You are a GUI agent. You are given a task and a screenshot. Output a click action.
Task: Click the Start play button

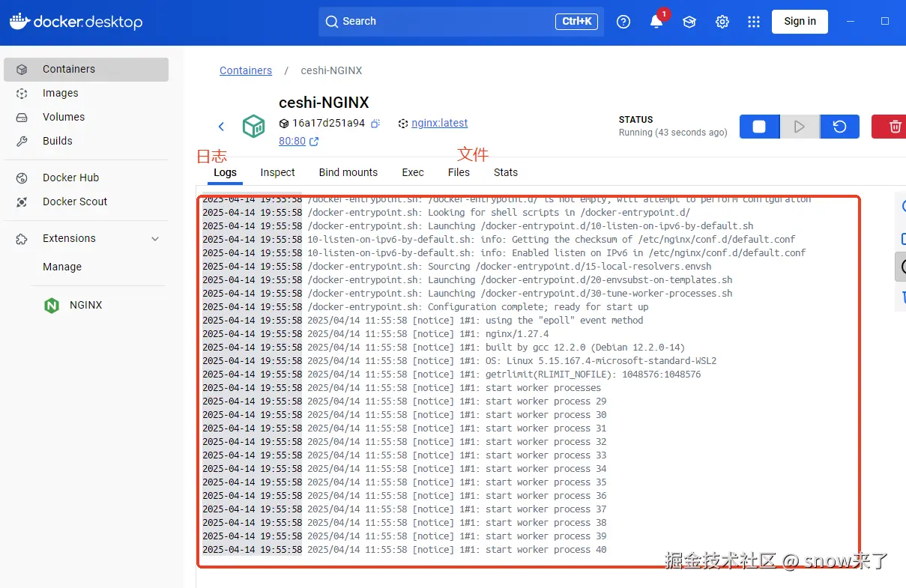(800, 127)
